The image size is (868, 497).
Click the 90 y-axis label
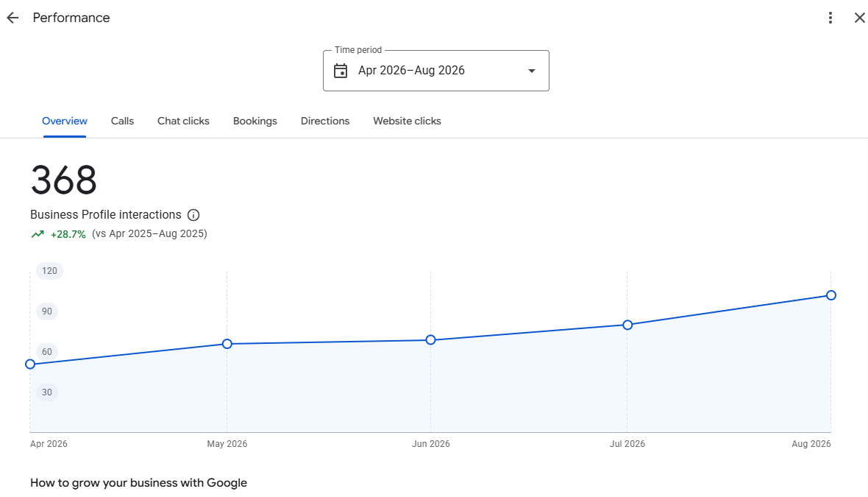(x=47, y=311)
